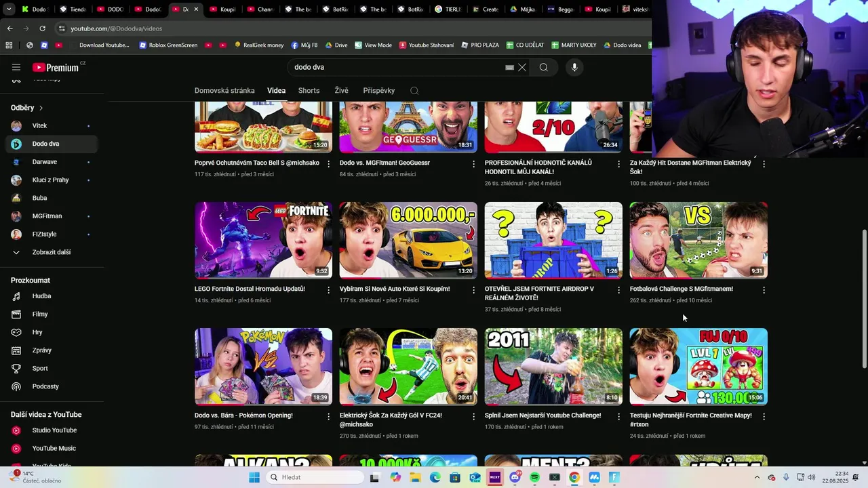This screenshot has height=488, width=868.
Task: Click the YouTube search input field
Action: (397, 67)
